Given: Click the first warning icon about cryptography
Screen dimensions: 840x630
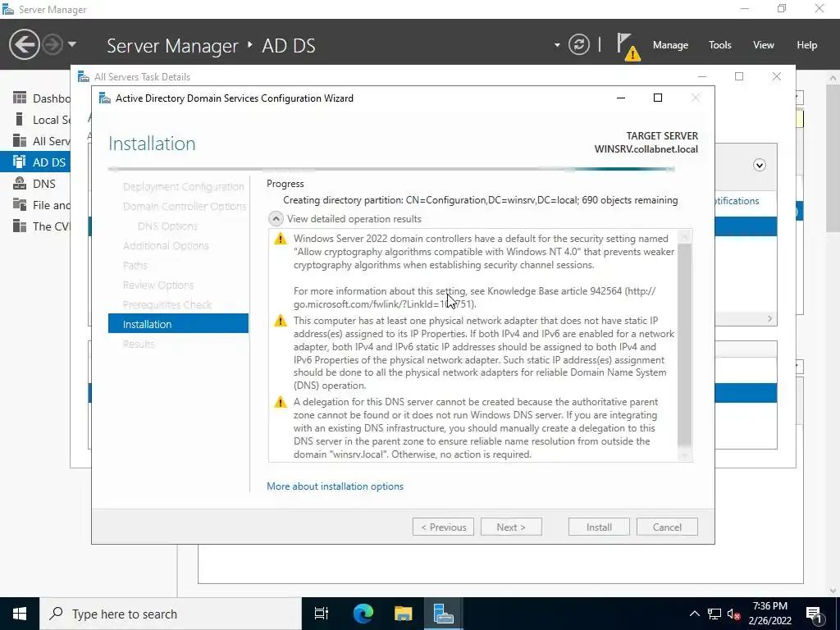Looking at the screenshot, I should 281,239.
